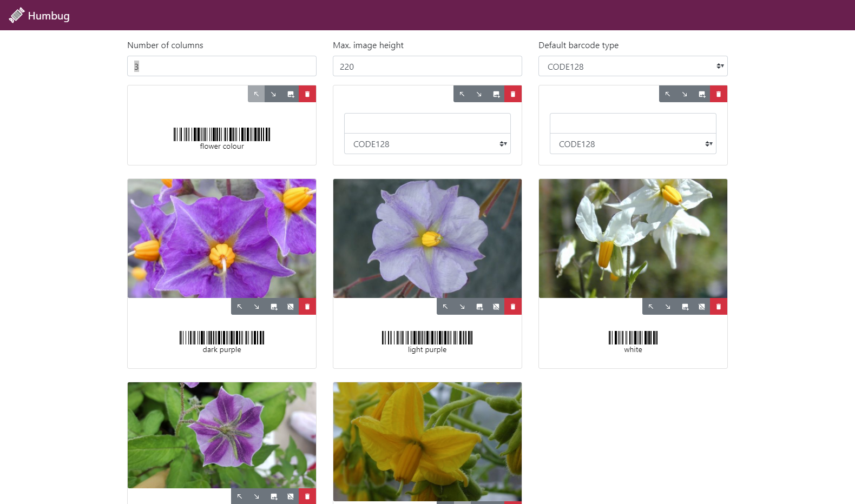855x504 pixels.
Task: Remove image from dark purple card
Action: coord(291,307)
